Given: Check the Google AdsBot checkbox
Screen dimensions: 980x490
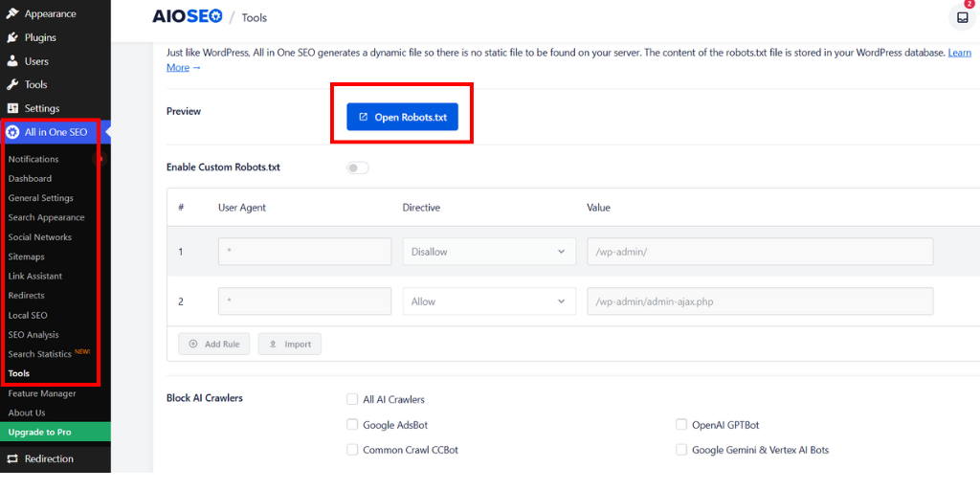Looking at the screenshot, I should click(352, 424).
